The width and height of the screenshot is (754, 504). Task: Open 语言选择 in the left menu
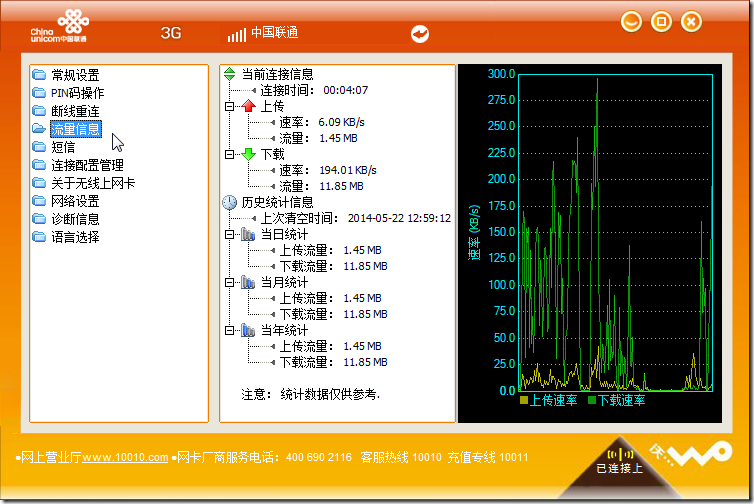coord(75,237)
